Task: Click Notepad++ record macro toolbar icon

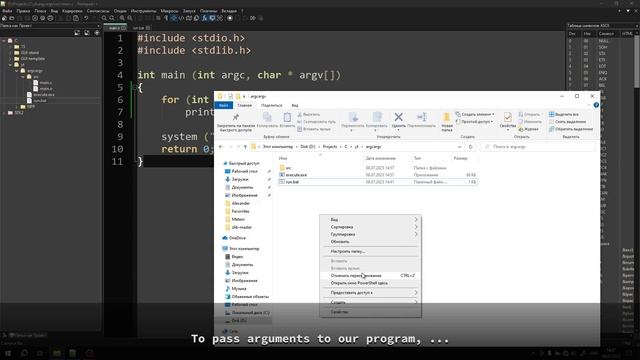Action: click(230, 18)
